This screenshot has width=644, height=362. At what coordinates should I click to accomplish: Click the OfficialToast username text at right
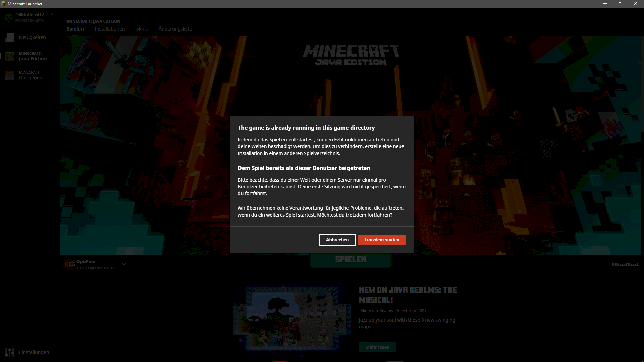[x=625, y=264]
